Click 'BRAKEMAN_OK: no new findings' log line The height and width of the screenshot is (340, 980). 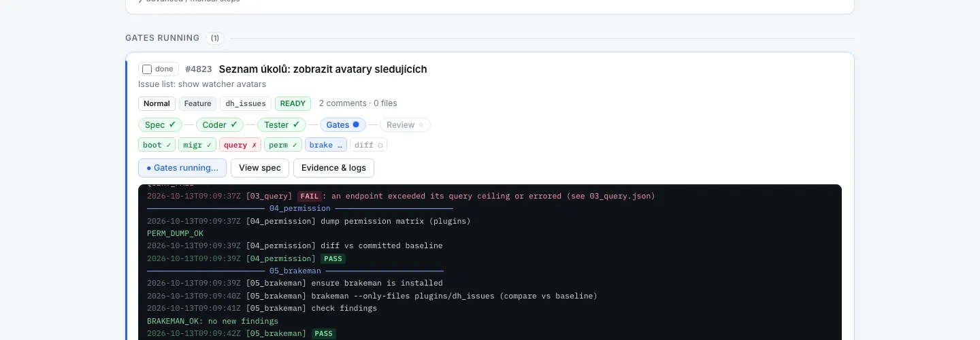point(212,321)
